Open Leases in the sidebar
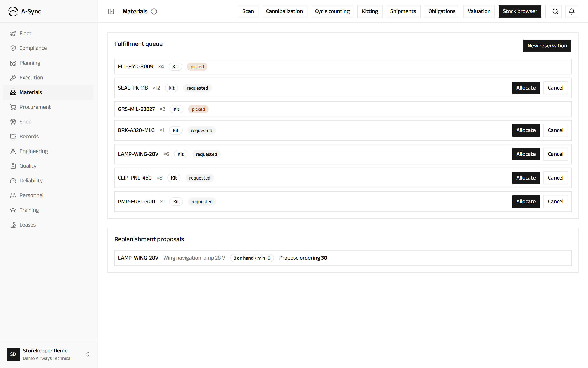 pyautogui.click(x=49, y=225)
